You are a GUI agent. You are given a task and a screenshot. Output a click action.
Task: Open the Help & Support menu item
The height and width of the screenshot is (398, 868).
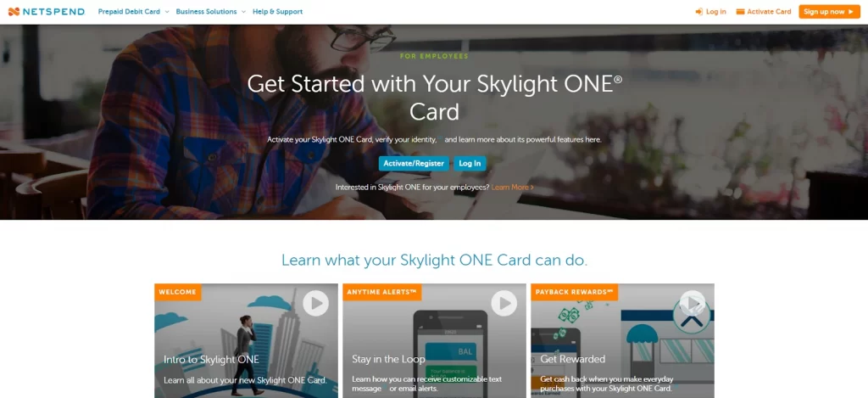(277, 12)
